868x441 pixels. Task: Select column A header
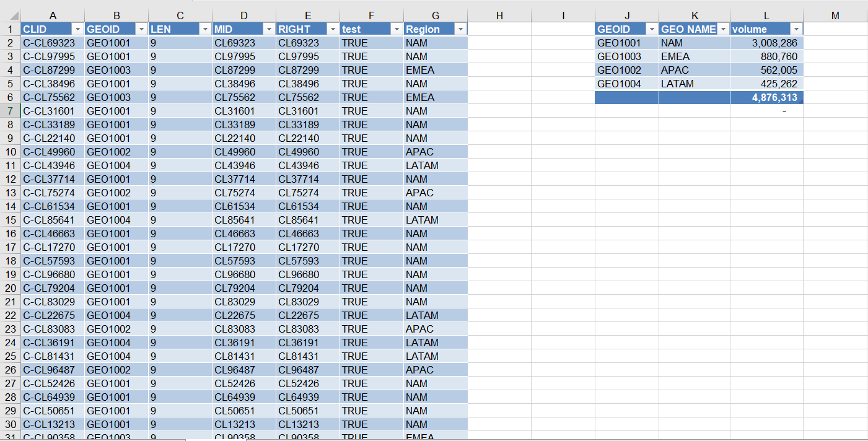[x=53, y=15]
